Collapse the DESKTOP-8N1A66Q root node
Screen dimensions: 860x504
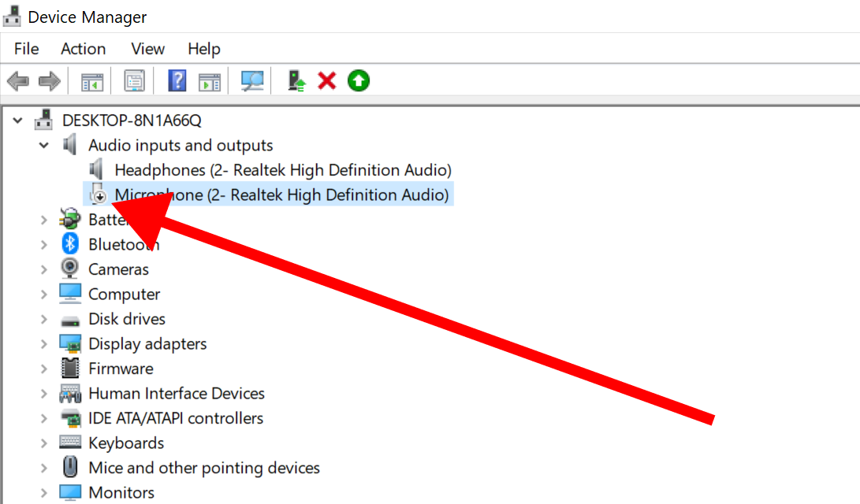coord(18,120)
